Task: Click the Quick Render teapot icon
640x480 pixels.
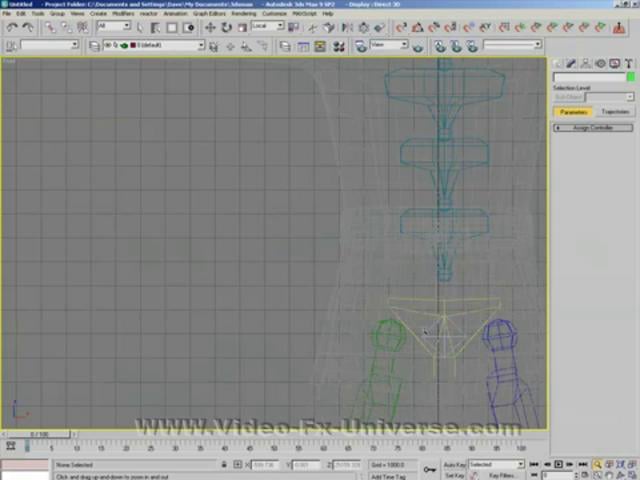Action: pos(418,47)
